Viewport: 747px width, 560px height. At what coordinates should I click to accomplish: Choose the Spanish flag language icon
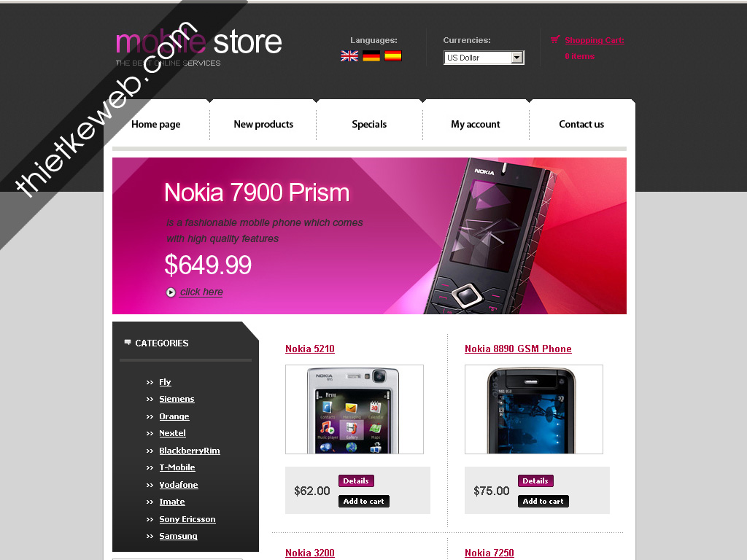(x=393, y=56)
